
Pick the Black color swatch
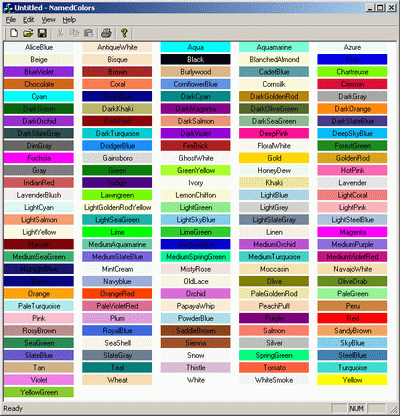click(196, 60)
